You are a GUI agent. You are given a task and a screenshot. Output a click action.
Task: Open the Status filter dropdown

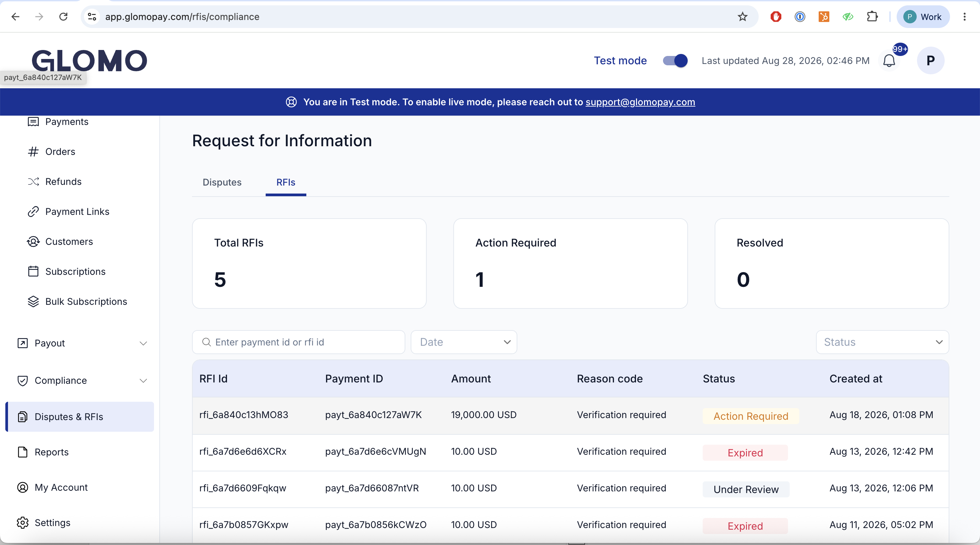(x=882, y=343)
